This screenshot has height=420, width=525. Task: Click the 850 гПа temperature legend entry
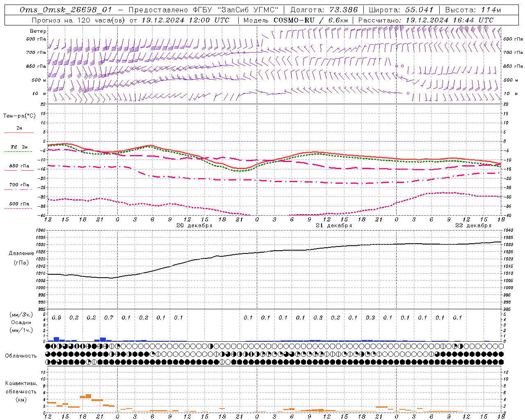(19, 166)
